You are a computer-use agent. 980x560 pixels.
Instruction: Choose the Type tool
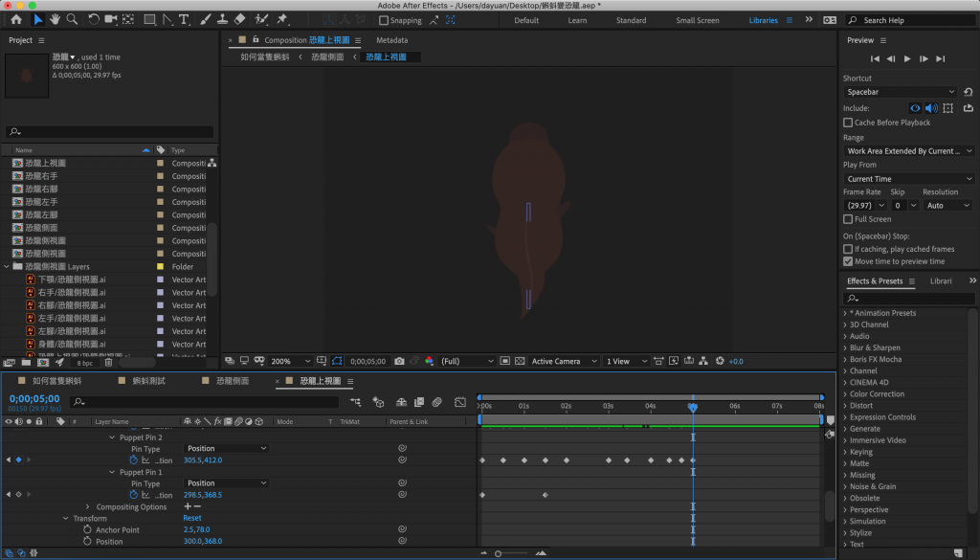184,19
